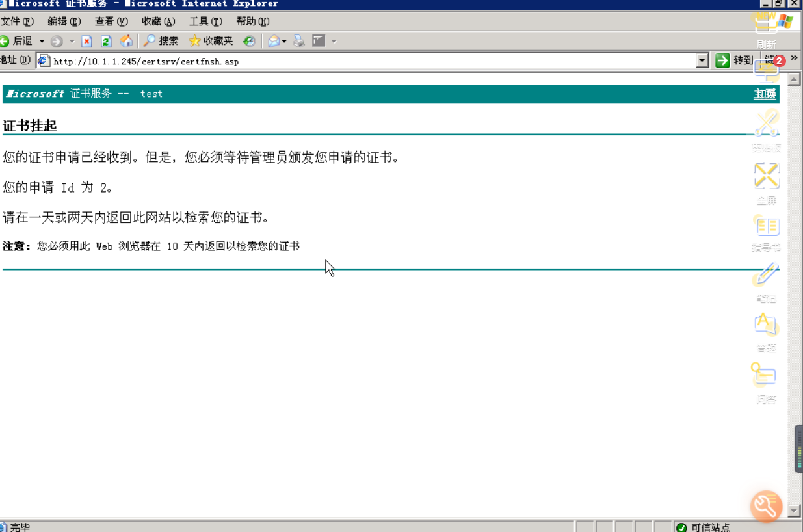The width and height of the screenshot is (803, 532).
Task: Open the 帮助(H) menu
Action: 253,21
